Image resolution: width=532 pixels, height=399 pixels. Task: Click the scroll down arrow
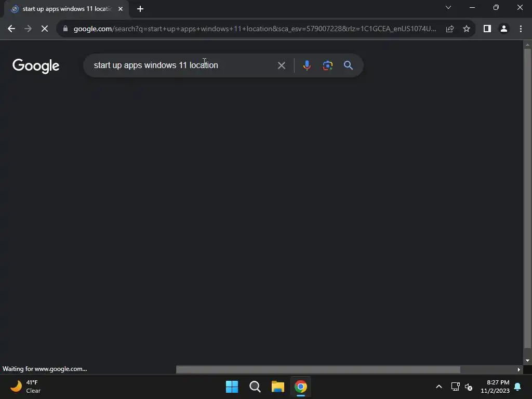click(x=527, y=361)
